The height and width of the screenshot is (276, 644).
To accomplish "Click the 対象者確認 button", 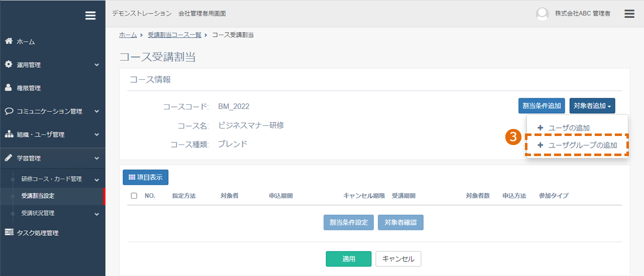I will [400, 222].
